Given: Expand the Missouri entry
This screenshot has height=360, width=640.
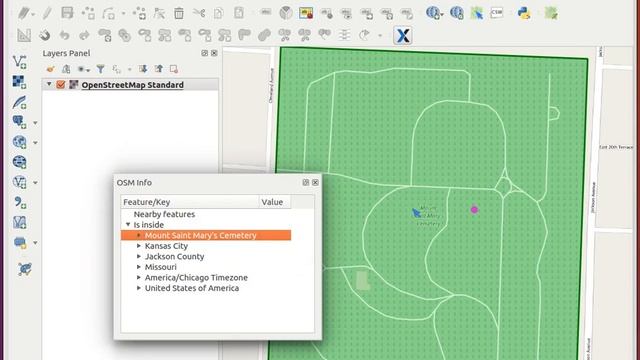Looking at the screenshot, I should pos(139,267).
